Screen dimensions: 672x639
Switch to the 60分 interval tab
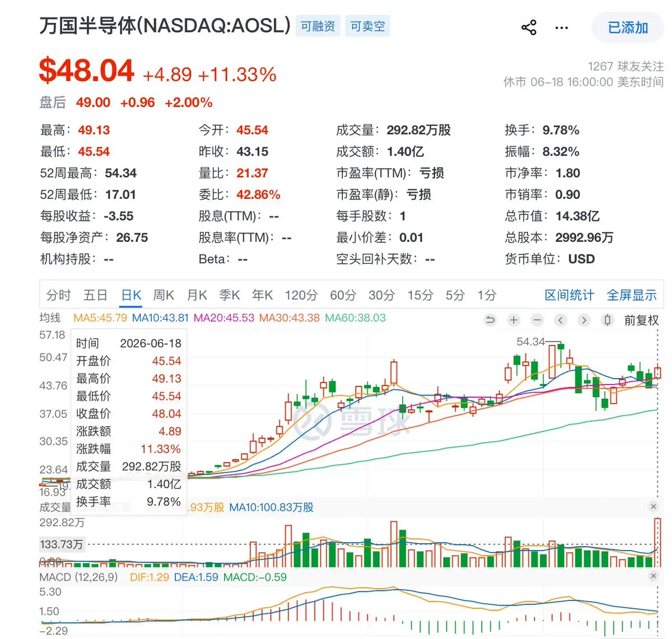point(343,295)
